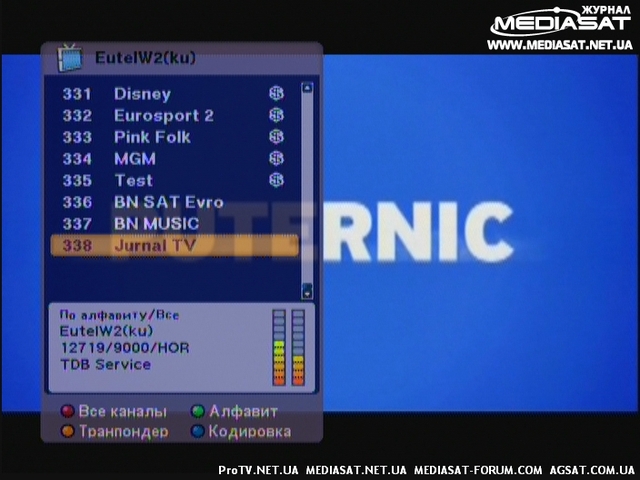640x480 pixels.
Task: Open the bottom MEDIASAT.NET.UA link
Action: [x=356, y=470]
